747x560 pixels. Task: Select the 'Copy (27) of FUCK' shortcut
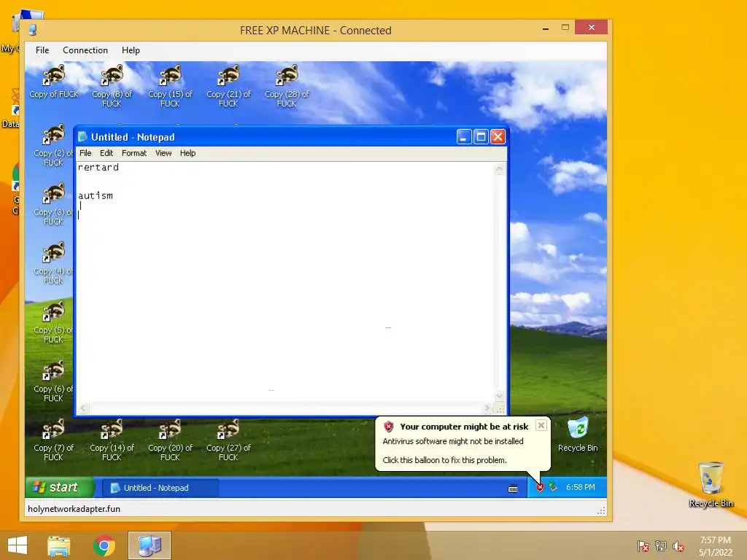(x=228, y=440)
